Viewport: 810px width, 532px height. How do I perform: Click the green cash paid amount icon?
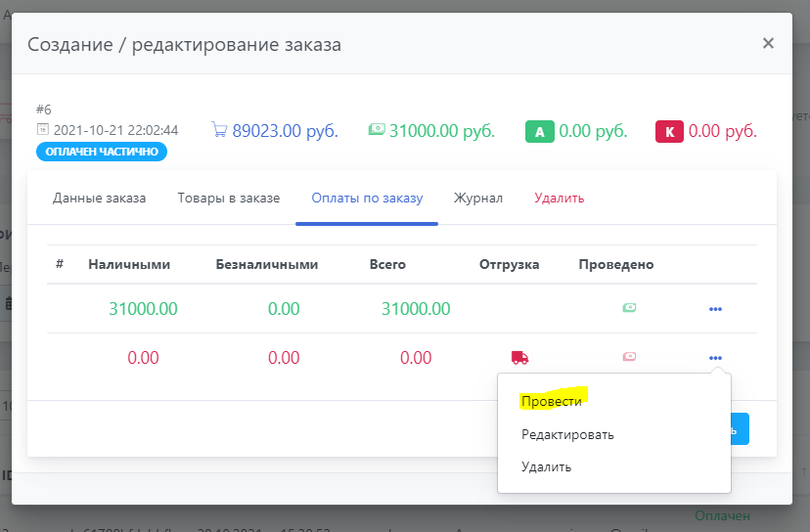(376, 130)
